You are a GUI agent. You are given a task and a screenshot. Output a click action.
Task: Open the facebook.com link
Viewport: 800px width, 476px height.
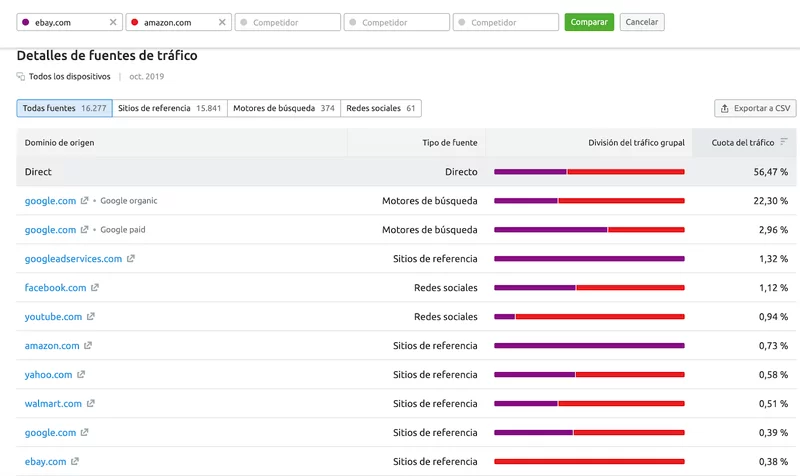pyautogui.click(x=56, y=288)
